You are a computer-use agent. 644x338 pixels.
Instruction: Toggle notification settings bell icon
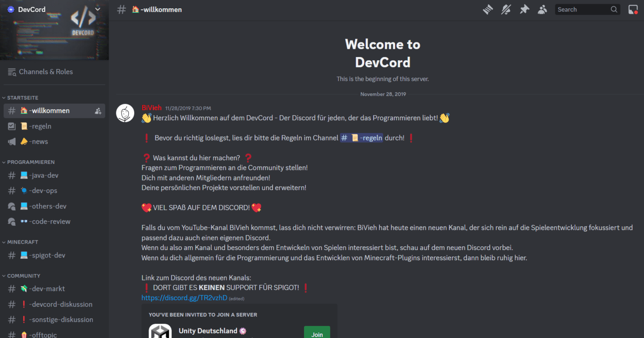pyautogui.click(x=506, y=9)
